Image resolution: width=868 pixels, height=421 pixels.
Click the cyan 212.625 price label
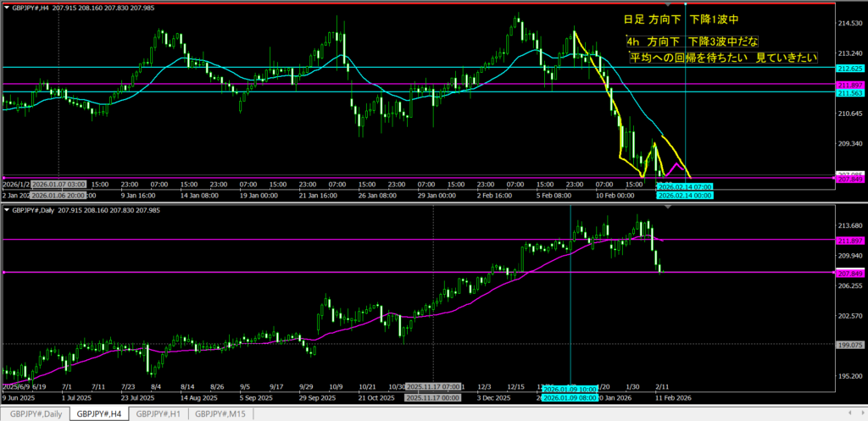(x=849, y=68)
